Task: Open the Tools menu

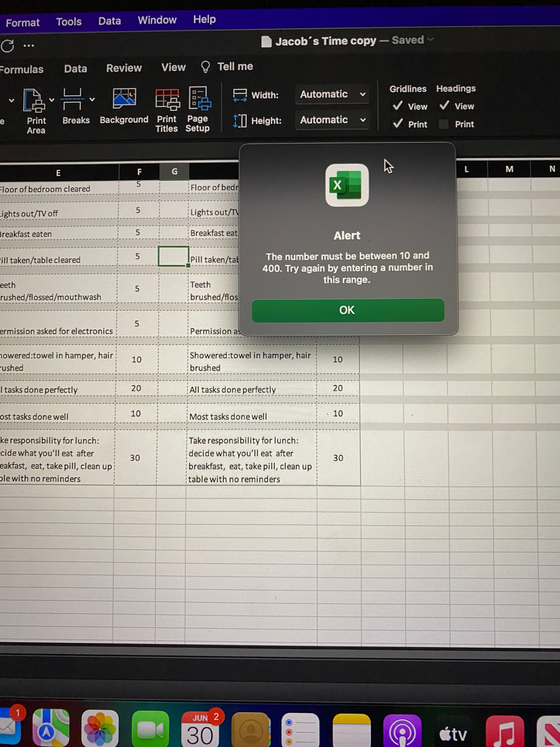Action: (69, 22)
